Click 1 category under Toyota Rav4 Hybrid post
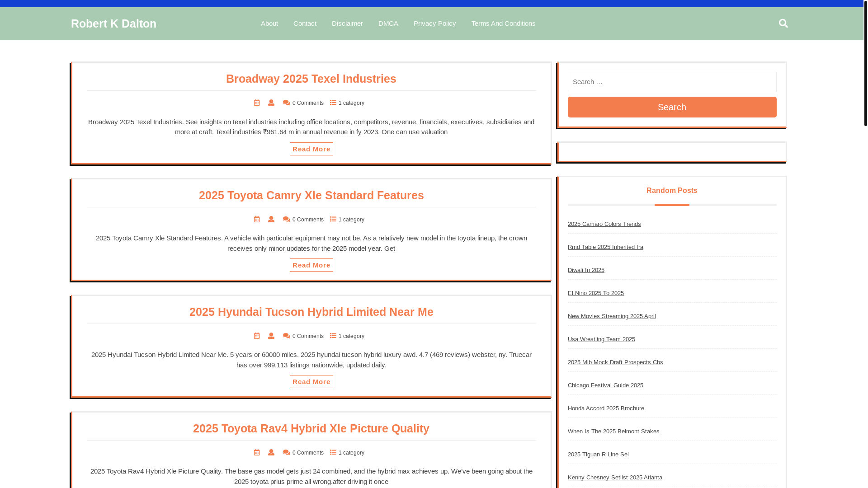This screenshot has width=868, height=488. (x=351, y=453)
